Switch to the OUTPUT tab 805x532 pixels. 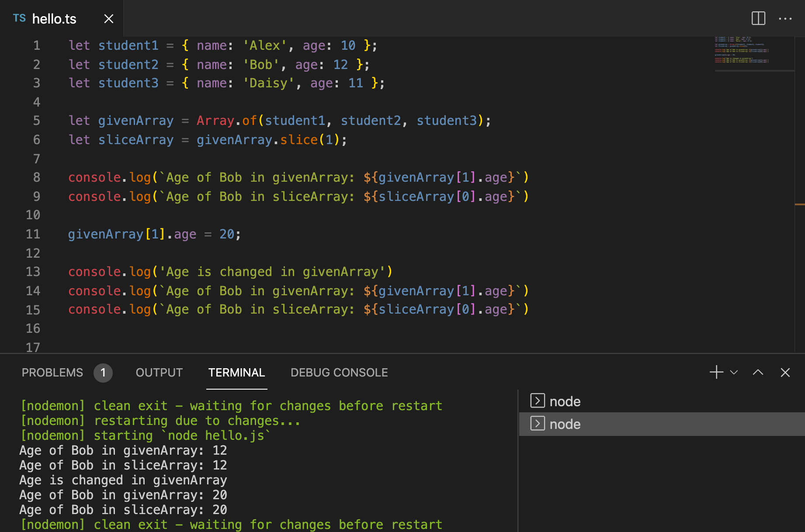[159, 373]
